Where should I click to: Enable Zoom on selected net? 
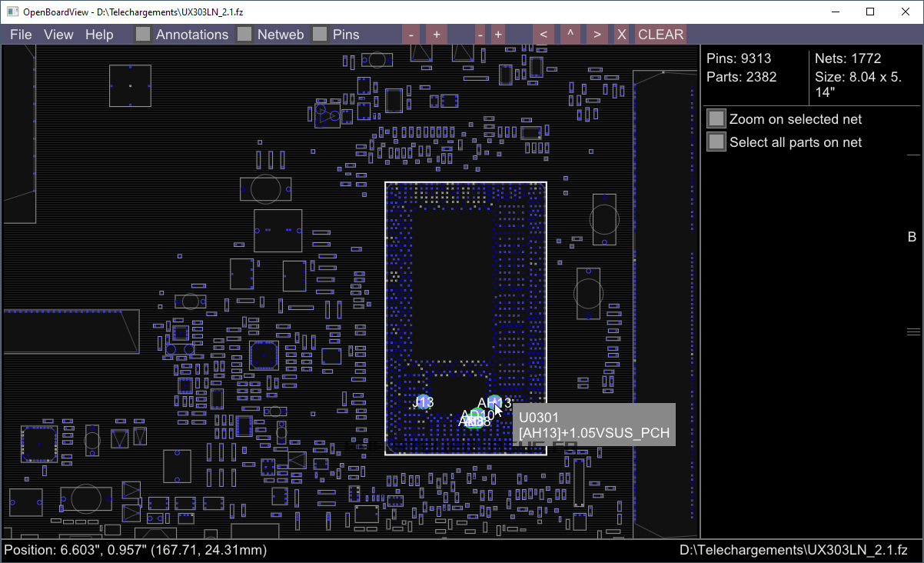[x=716, y=119]
